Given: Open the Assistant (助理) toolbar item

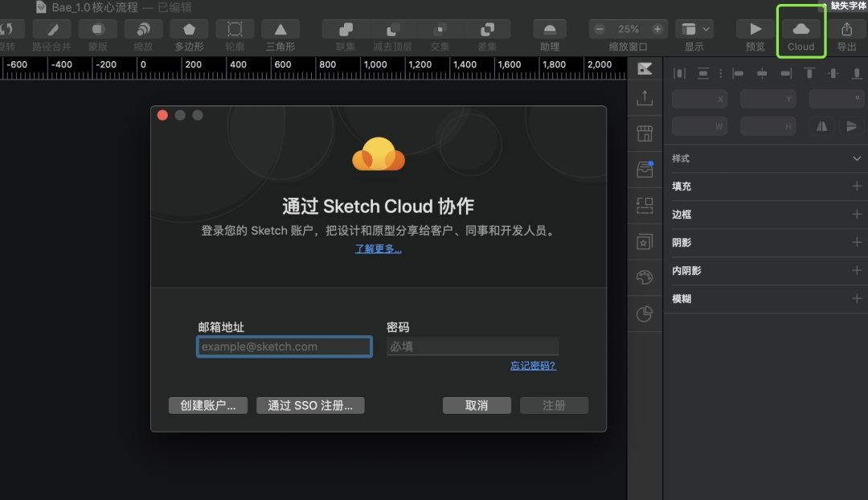Looking at the screenshot, I should point(550,30).
